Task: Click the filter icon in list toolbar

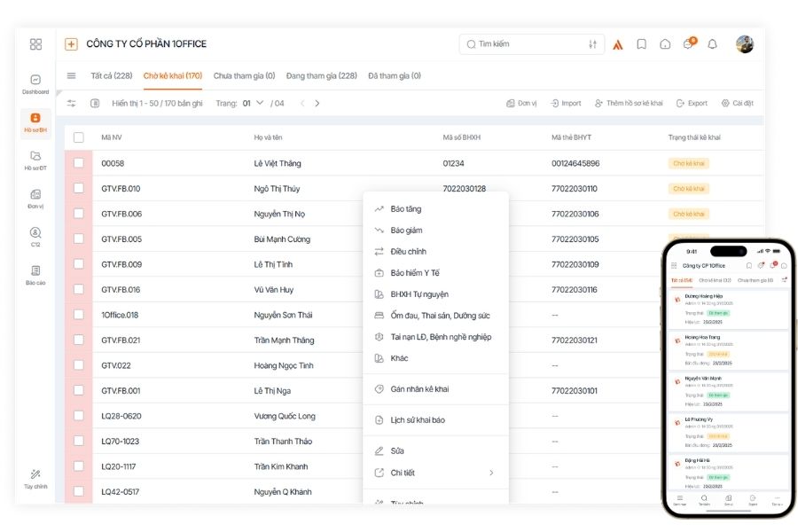Action: 71,104
